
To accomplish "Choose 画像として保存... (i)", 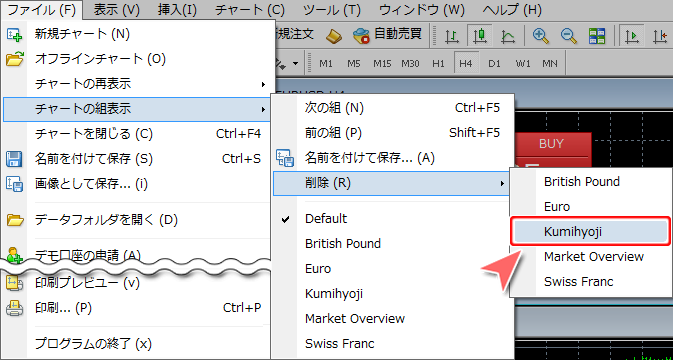I will click(x=136, y=184).
